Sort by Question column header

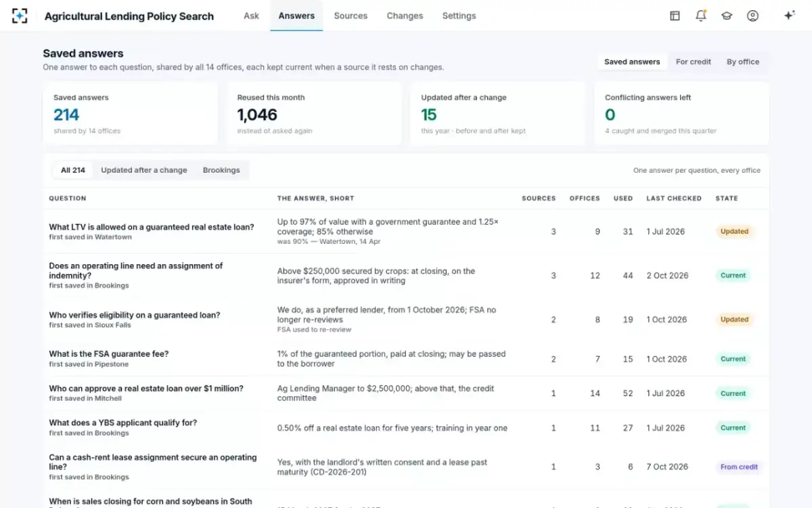click(68, 198)
